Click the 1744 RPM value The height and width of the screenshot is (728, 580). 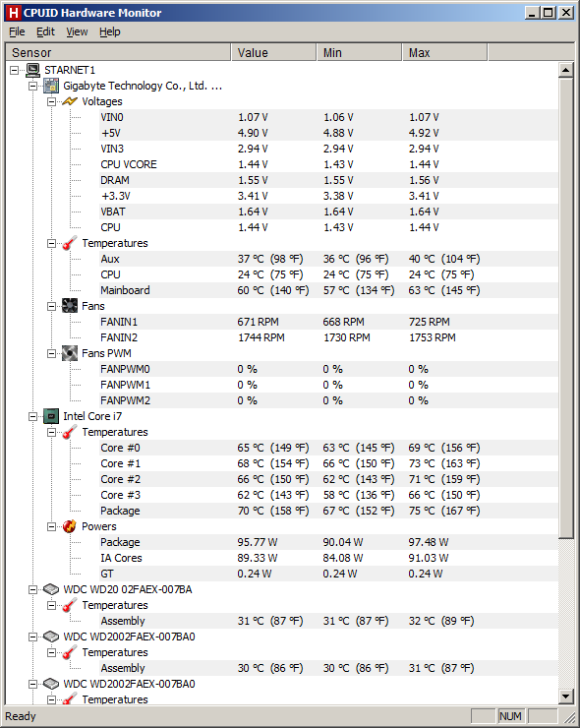(261, 337)
